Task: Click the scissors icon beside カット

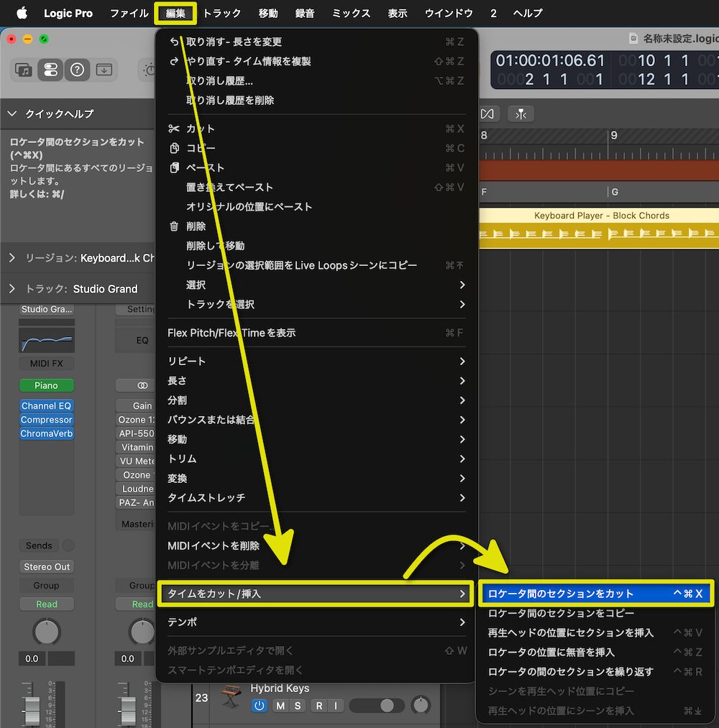Action: [174, 129]
